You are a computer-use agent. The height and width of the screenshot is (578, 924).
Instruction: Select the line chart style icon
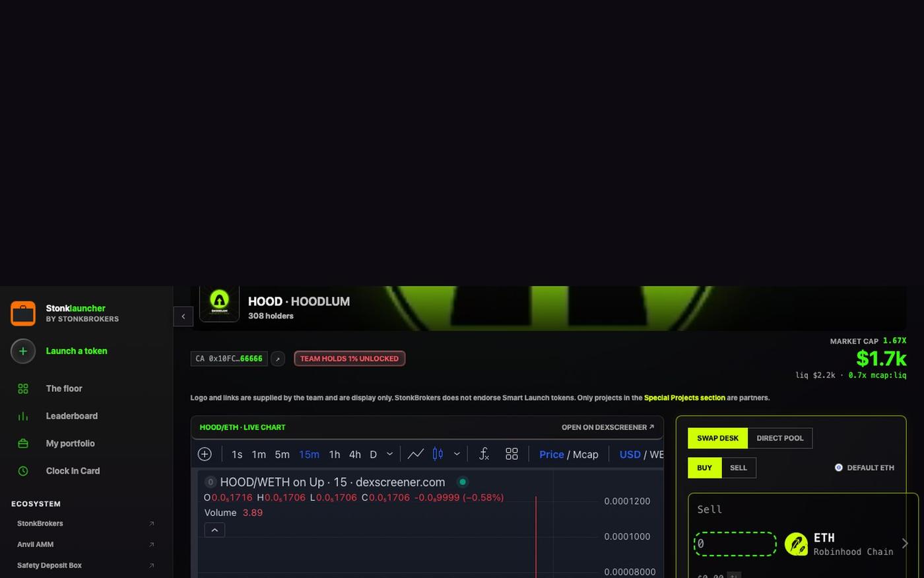pyautogui.click(x=415, y=454)
